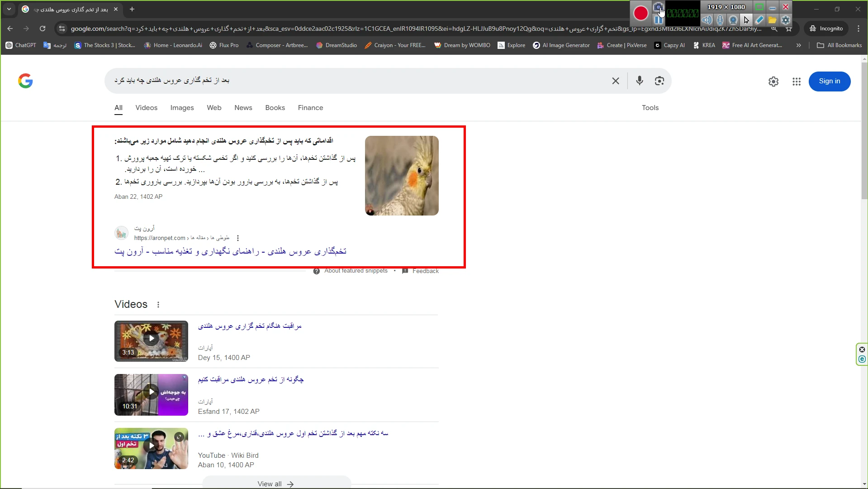Toggle microphone capture in recorder toolbar

pyautogui.click(x=720, y=20)
